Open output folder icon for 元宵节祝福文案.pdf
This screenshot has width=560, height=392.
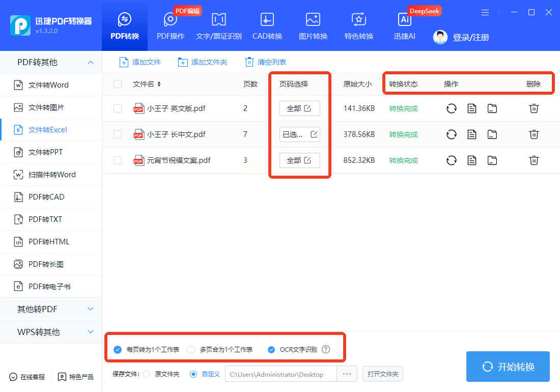click(x=492, y=160)
